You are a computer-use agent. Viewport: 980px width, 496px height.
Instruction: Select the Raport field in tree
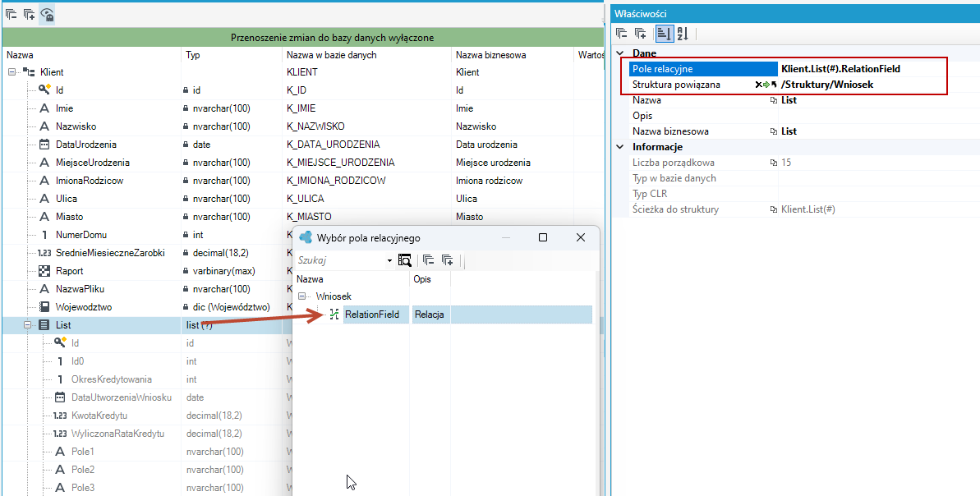click(69, 271)
